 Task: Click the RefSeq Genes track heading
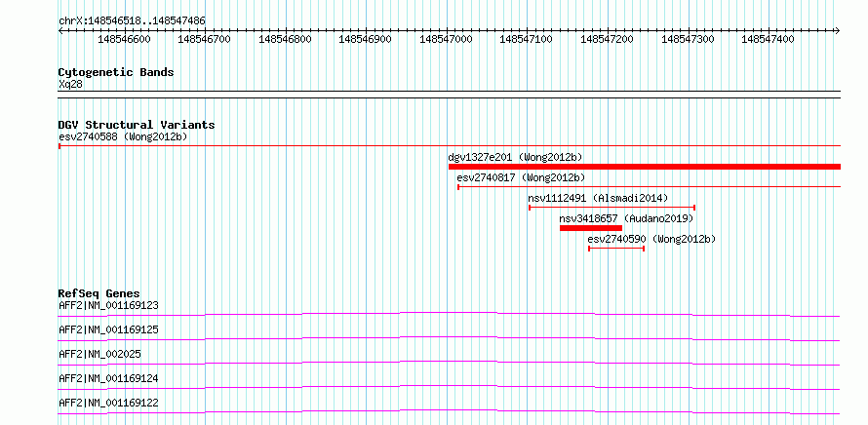pyautogui.click(x=99, y=293)
